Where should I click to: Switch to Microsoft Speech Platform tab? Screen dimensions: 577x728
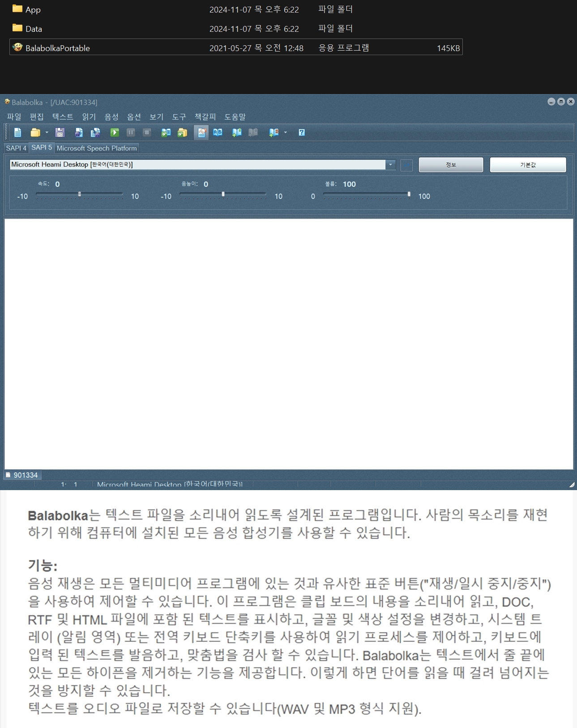point(97,148)
